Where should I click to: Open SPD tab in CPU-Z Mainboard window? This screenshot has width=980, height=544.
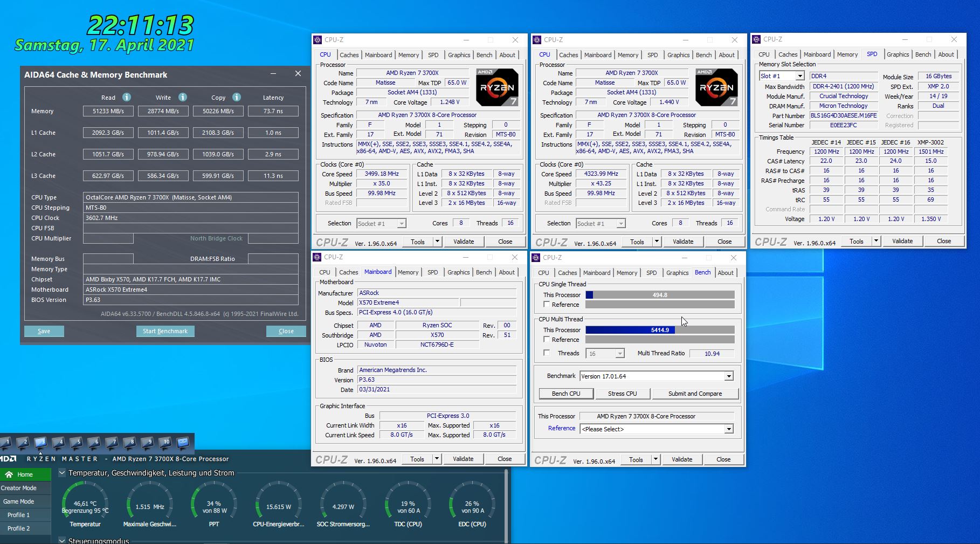[x=433, y=272]
